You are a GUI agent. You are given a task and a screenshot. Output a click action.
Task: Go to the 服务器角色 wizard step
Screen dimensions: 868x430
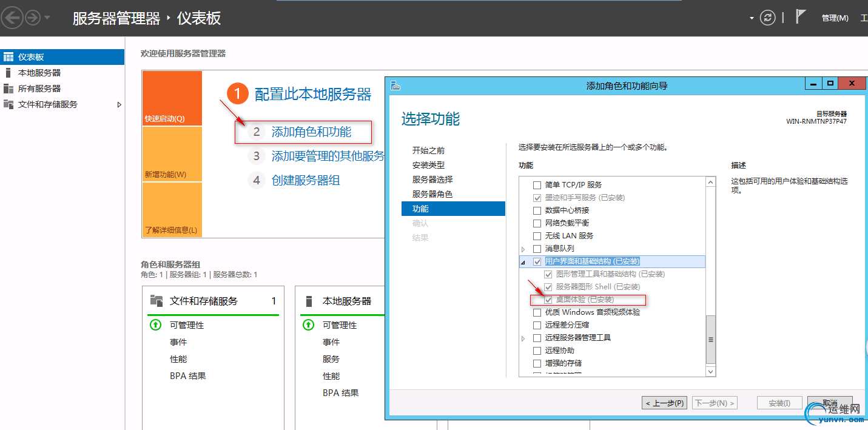432,194
